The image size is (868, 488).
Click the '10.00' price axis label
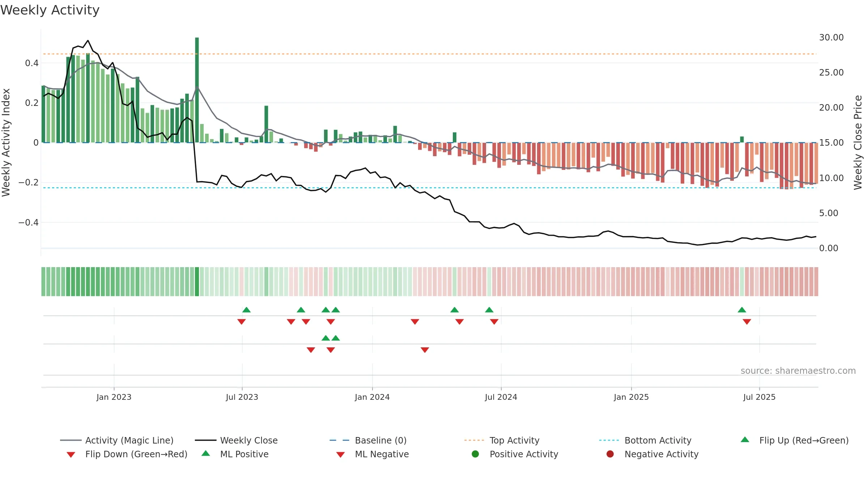[x=831, y=178]
